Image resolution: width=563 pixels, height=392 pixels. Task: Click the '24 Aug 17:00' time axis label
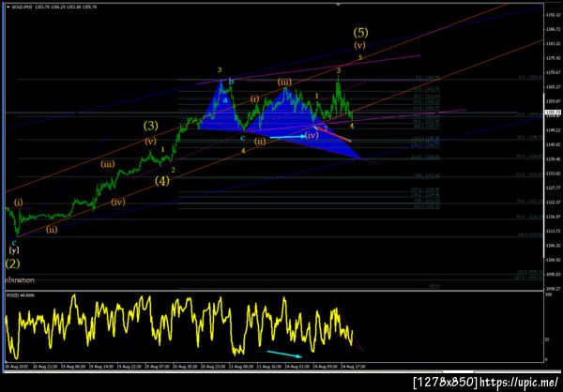click(355, 367)
